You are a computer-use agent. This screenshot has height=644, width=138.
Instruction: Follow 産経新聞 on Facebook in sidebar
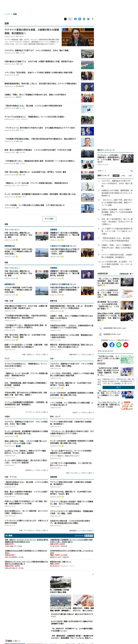click(112, 345)
